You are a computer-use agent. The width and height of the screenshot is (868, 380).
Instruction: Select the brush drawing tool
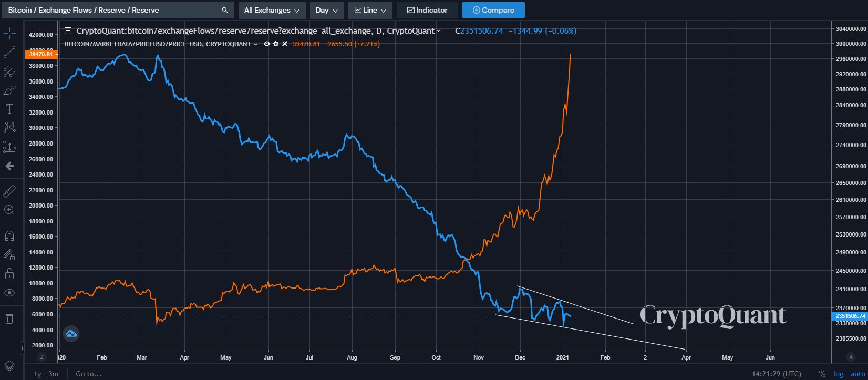[x=9, y=90]
